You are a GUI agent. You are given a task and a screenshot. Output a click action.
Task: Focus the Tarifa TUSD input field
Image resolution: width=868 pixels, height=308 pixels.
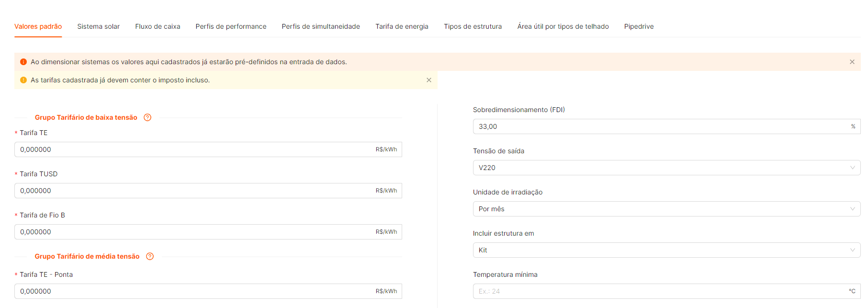tap(192, 191)
